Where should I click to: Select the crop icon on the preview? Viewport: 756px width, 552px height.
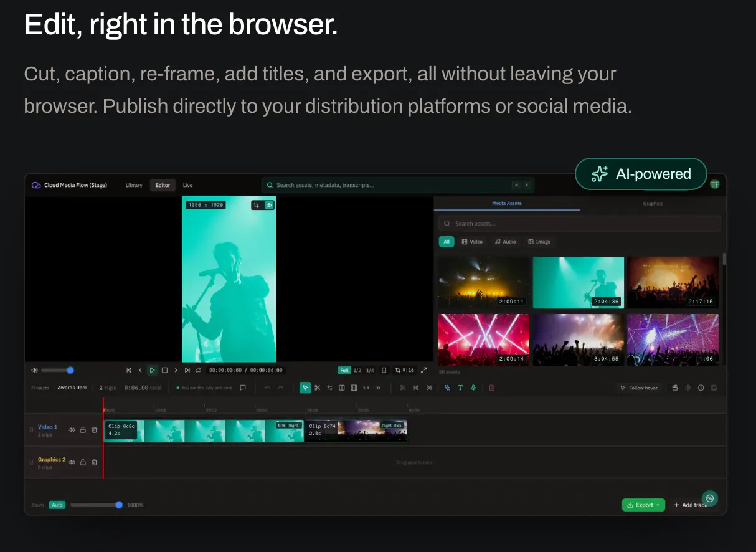(257, 205)
